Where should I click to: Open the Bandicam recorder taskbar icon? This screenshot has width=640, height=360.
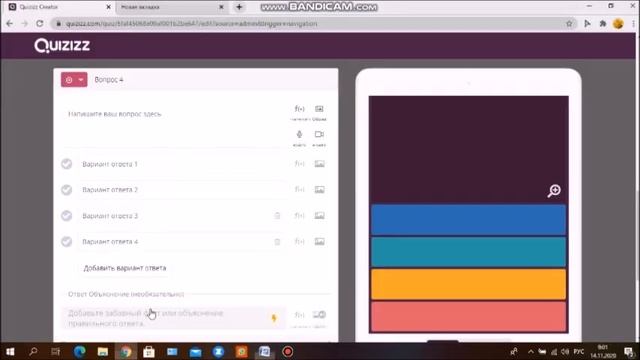[288, 351]
